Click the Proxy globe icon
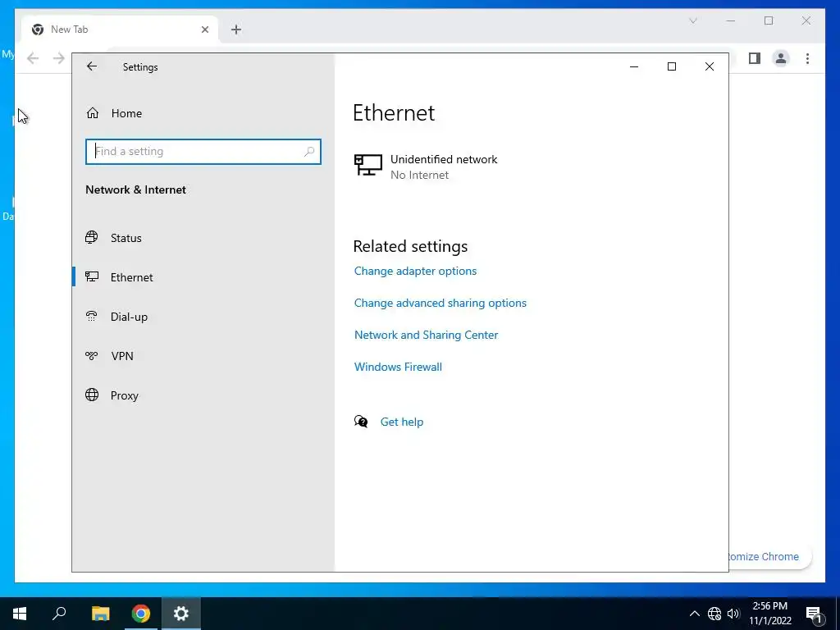 point(92,395)
